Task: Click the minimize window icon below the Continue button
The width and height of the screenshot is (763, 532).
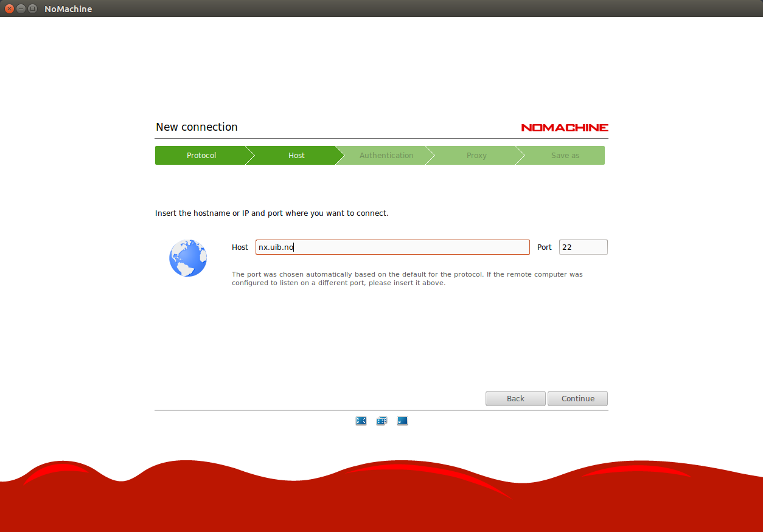Action: click(402, 421)
